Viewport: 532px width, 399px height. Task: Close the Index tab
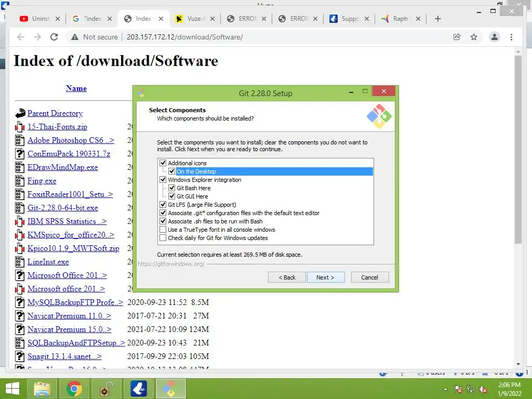161,19
